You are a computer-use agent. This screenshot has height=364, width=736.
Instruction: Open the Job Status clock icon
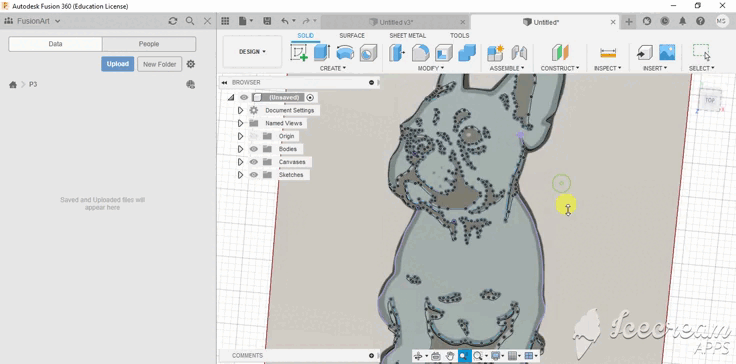(665, 21)
